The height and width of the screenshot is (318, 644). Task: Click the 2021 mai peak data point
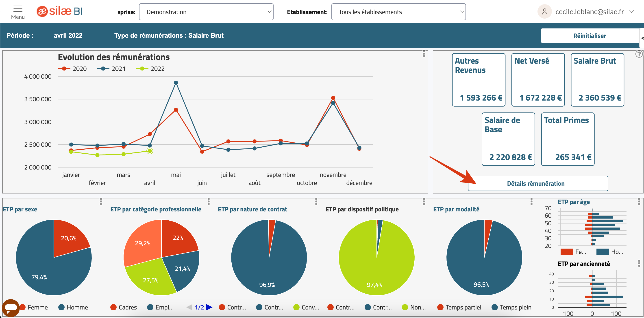pyautogui.click(x=176, y=83)
